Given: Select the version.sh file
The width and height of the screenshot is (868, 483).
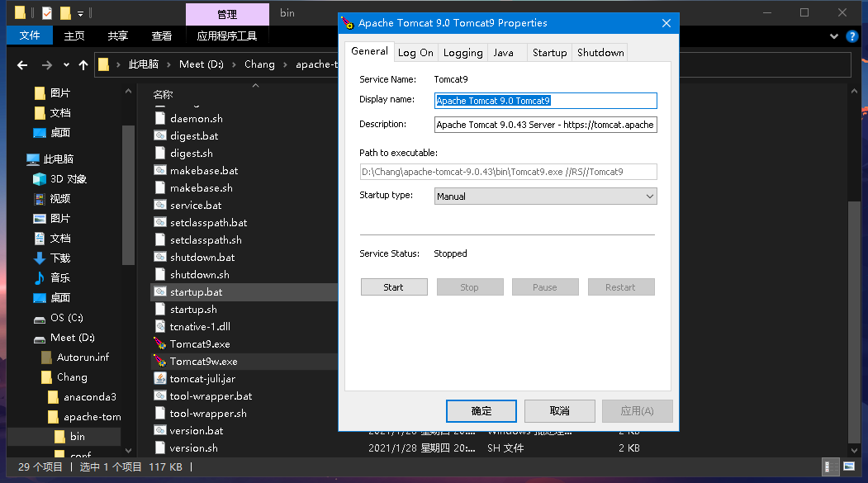Looking at the screenshot, I should 193,448.
